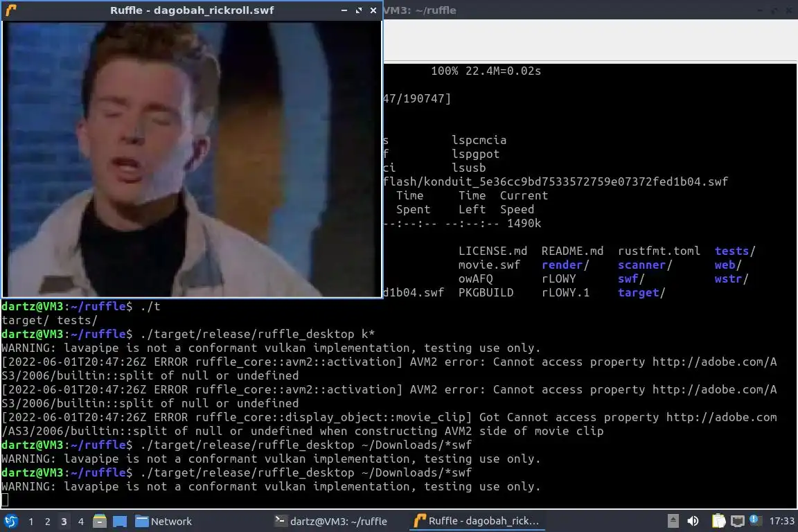Click the lspgpot text in terminal
The width and height of the screenshot is (798, 532).
(475, 154)
